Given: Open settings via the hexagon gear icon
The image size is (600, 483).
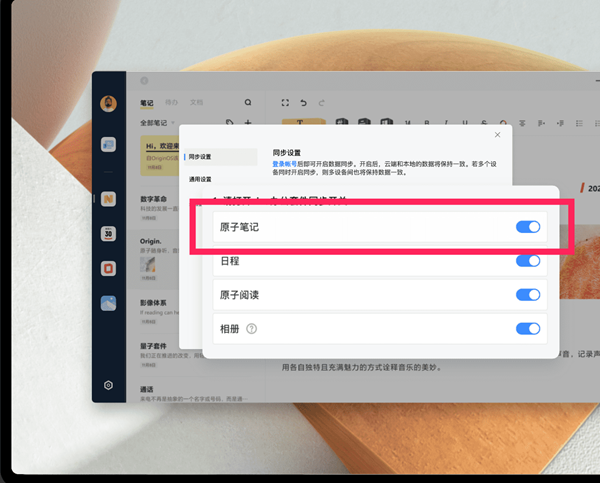Looking at the screenshot, I should coord(108,385).
